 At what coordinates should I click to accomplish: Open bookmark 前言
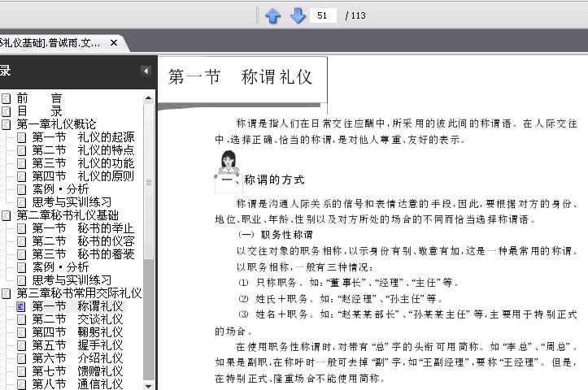(39, 98)
